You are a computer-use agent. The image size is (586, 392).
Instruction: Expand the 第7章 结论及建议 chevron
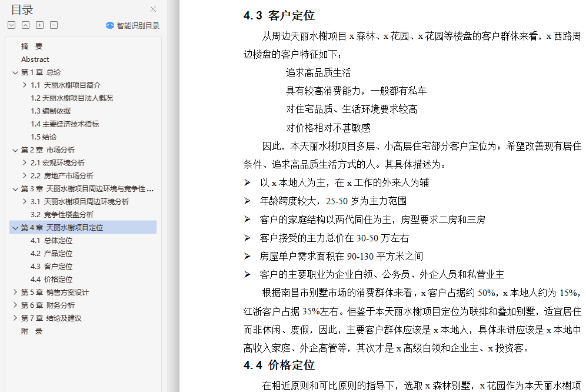pos(15,318)
